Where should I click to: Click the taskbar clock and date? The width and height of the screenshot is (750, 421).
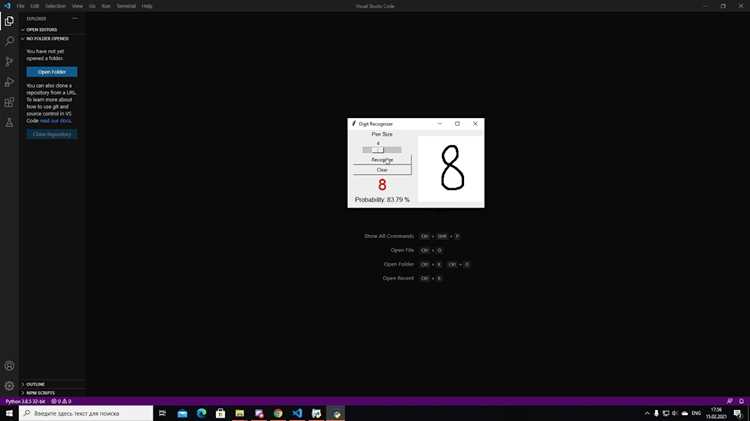[x=716, y=413]
